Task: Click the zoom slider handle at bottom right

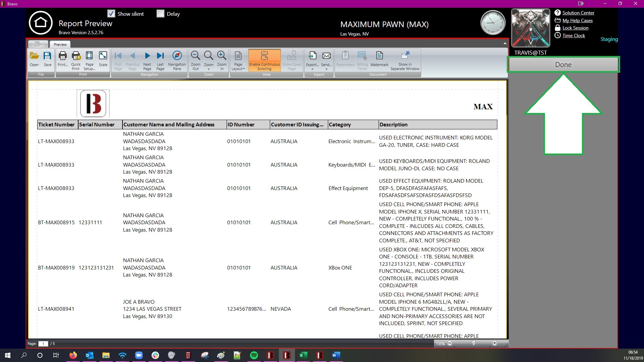Action: pos(474,343)
